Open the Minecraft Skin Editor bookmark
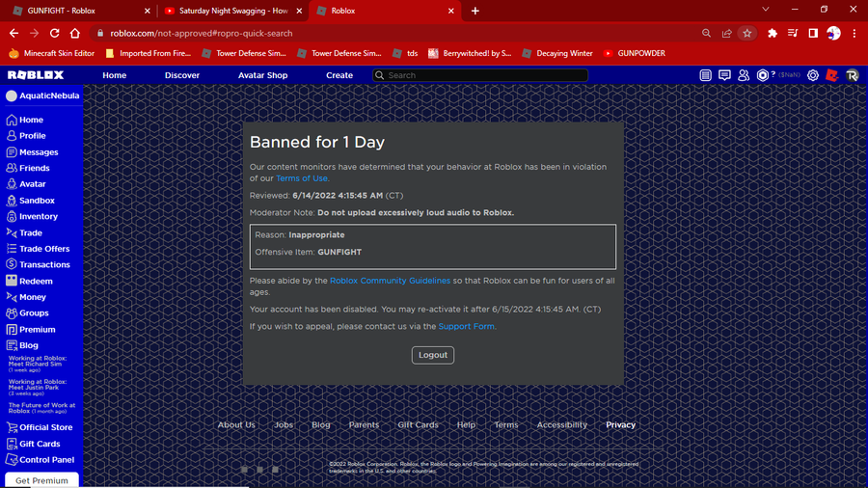This screenshot has width=868, height=488. coord(51,53)
